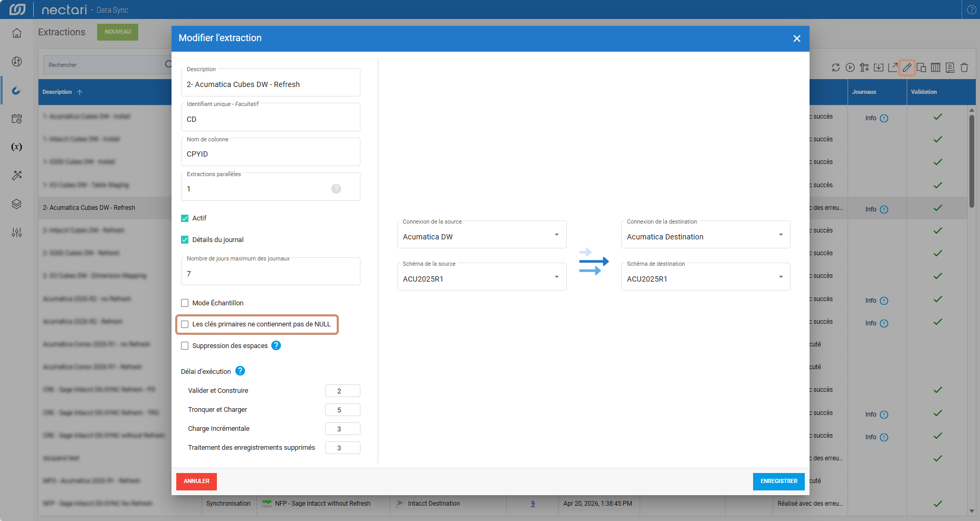Open the variables (x) sidebar icon
The image size is (980, 521).
coord(17,147)
